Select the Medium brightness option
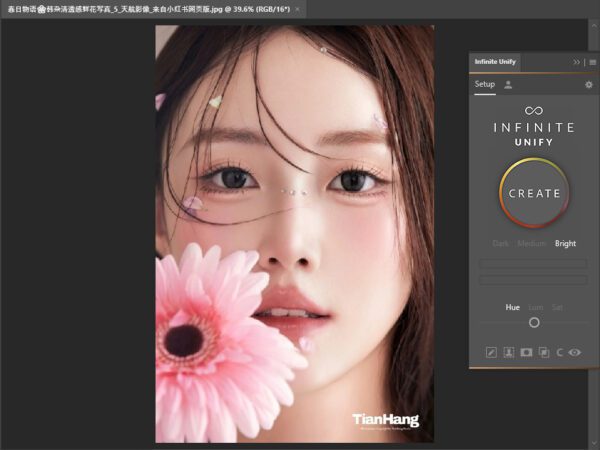This screenshot has height=450, width=600. (x=531, y=243)
